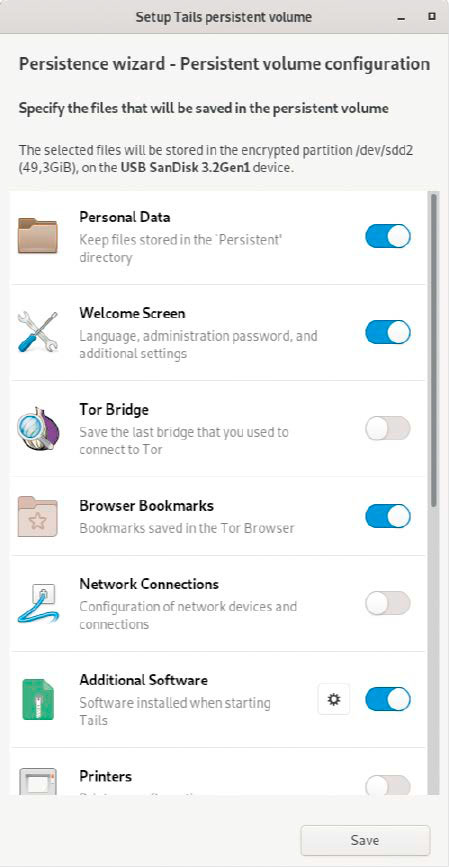This screenshot has width=449, height=867.
Task: Enable Network Connections toggle
Action: click(388, 603)
